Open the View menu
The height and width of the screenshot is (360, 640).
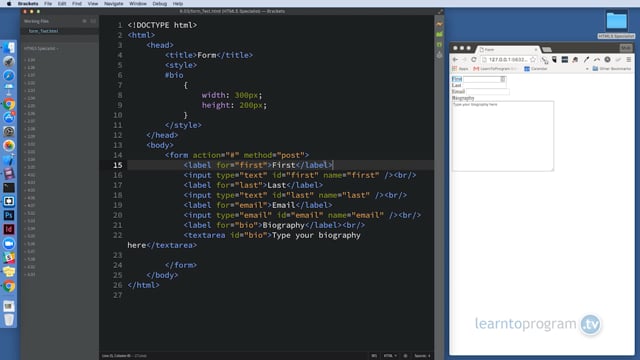(x=93, y=4)
